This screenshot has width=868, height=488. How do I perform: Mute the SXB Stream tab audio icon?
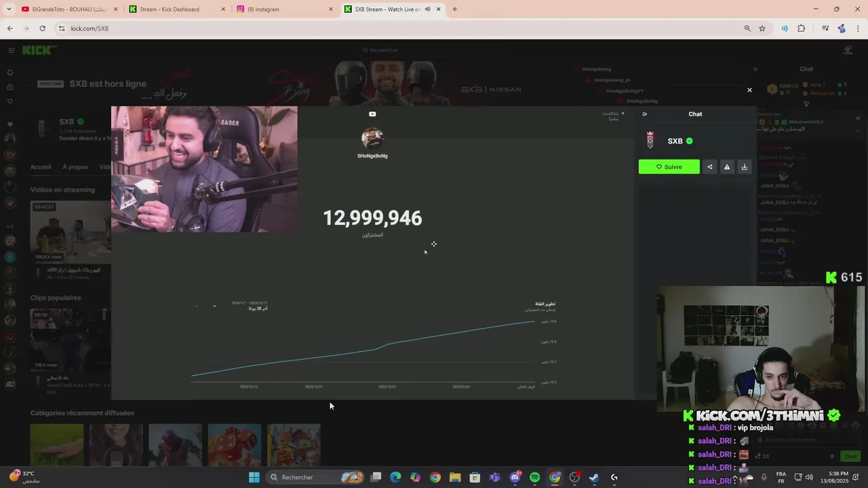click(427, 9)
